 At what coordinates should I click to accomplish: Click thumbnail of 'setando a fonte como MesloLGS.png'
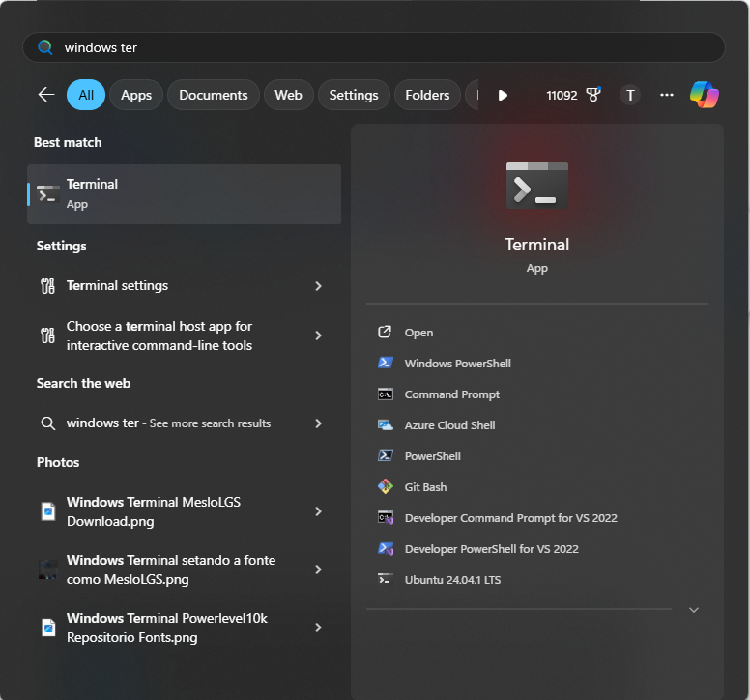(47, 569)
